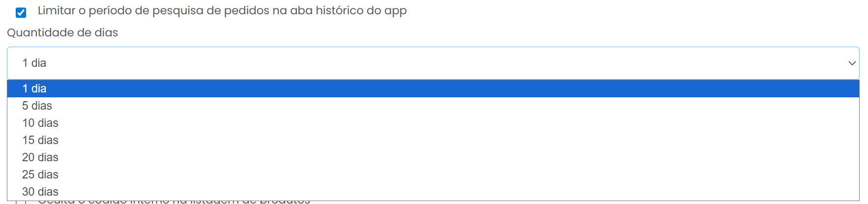This screenshot has height=204, width=868.
Task: Set order history limit to five days
Action: click(37, 106)
